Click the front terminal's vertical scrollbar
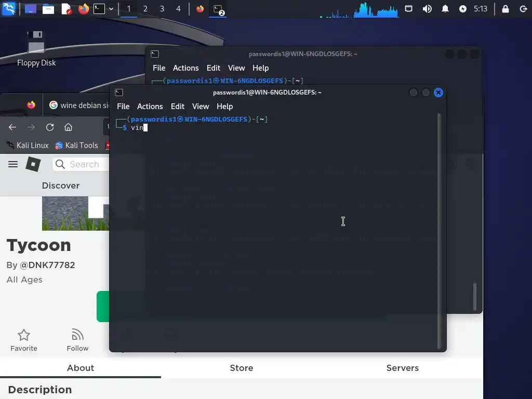Screen dimensions: 532x399 439,231
